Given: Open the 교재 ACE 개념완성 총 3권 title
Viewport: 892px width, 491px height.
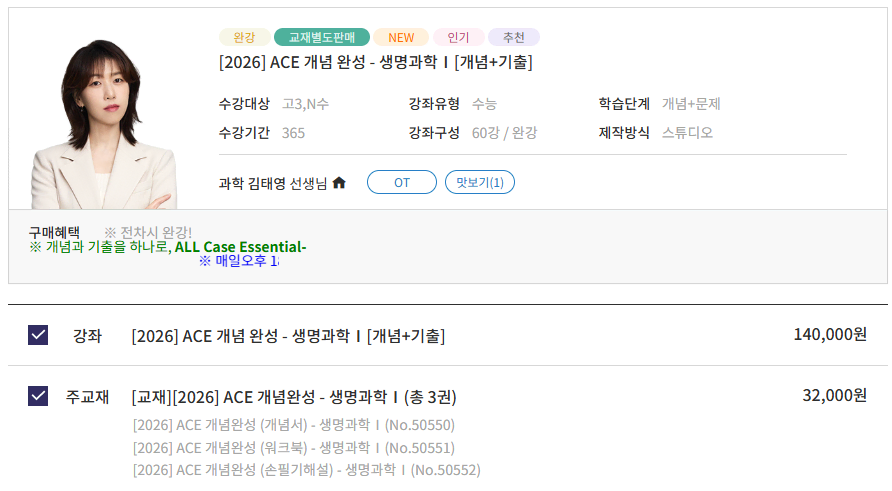Looking at the screenshot, I should click(x=294, y=397).
